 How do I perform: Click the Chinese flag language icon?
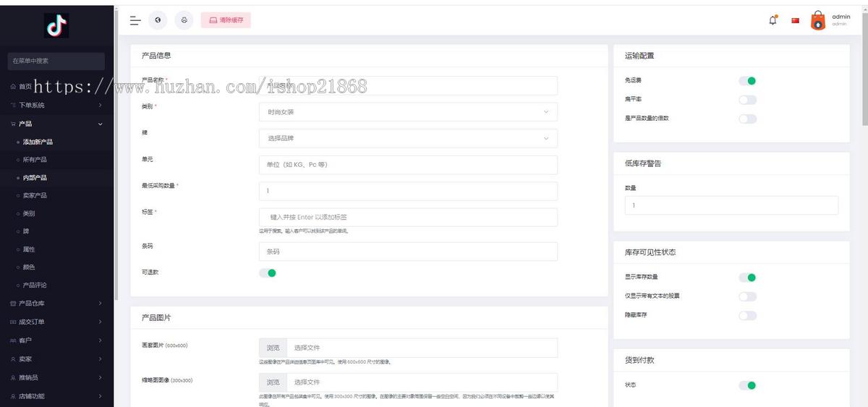click(x=796, y=20)
